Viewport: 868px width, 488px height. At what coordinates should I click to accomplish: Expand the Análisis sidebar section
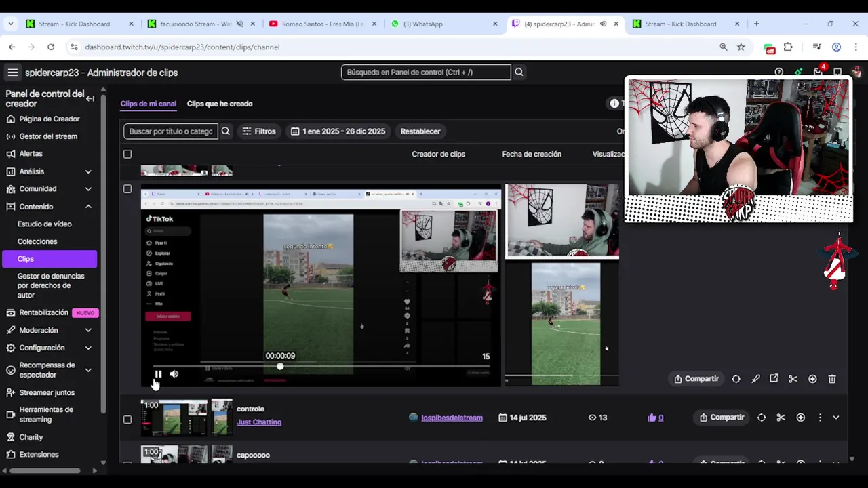click(x=88, y=171)
